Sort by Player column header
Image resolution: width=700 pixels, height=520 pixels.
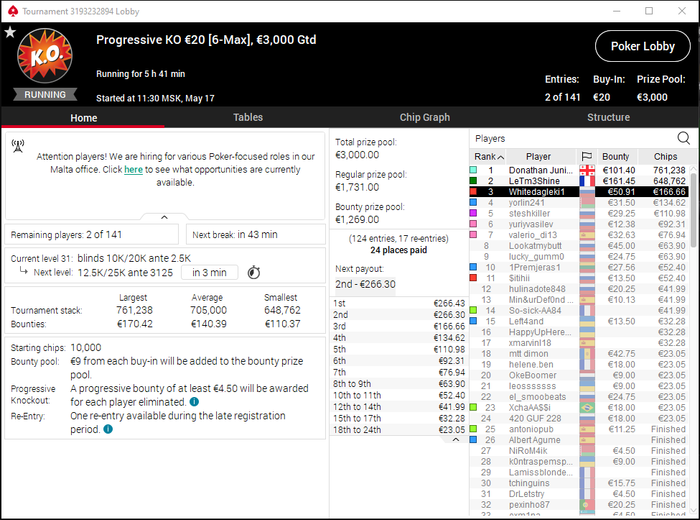point(538,157)
